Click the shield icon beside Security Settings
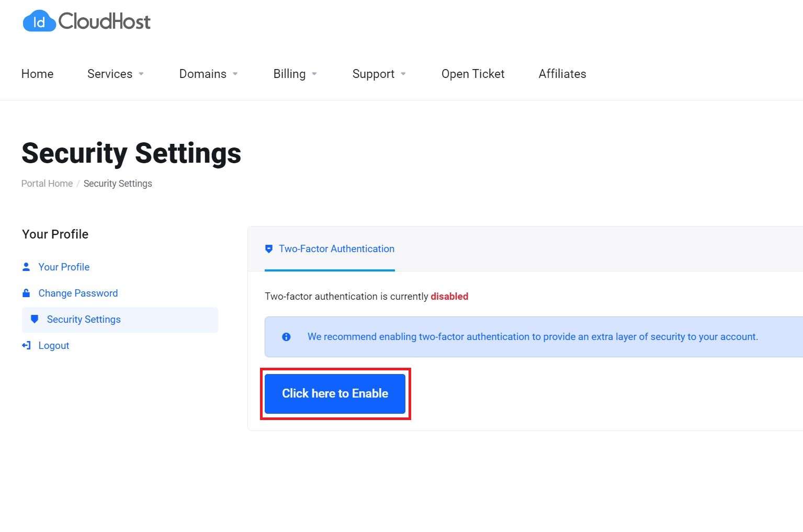803x532 pixels. (x=35, y=319)
